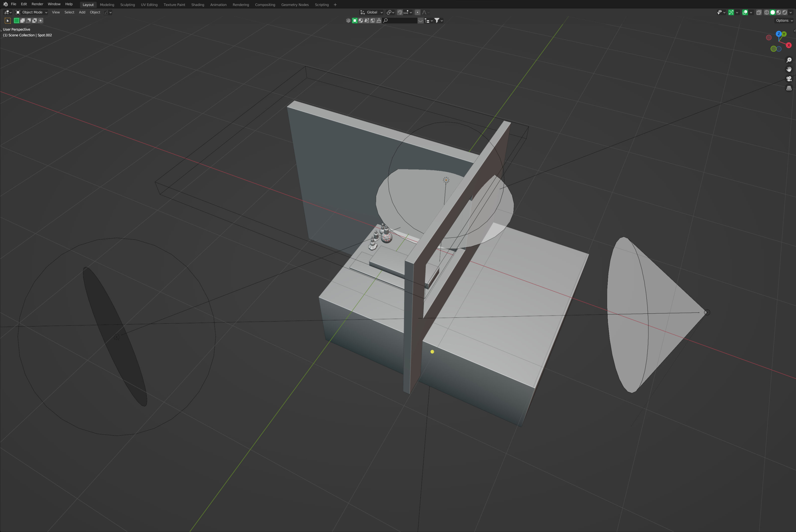
Task: Choose Set New selection mode
Action: (16, 21)
